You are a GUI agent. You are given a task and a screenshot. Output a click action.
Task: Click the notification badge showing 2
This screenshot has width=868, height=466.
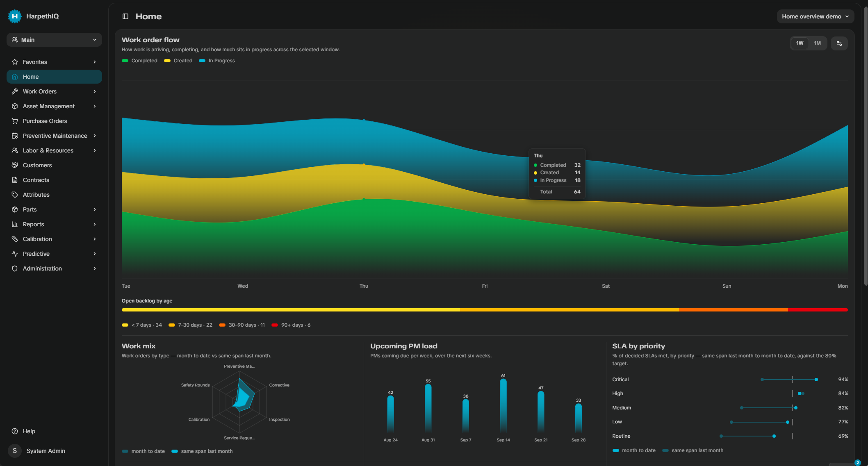click(x=857, y=462)
